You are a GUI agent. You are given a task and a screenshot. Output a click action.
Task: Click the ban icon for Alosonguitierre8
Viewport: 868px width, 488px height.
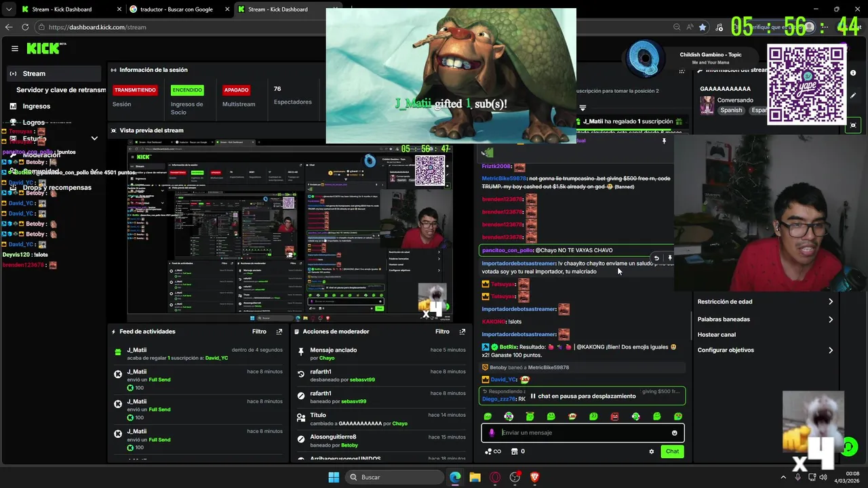[x=302, y=440]
